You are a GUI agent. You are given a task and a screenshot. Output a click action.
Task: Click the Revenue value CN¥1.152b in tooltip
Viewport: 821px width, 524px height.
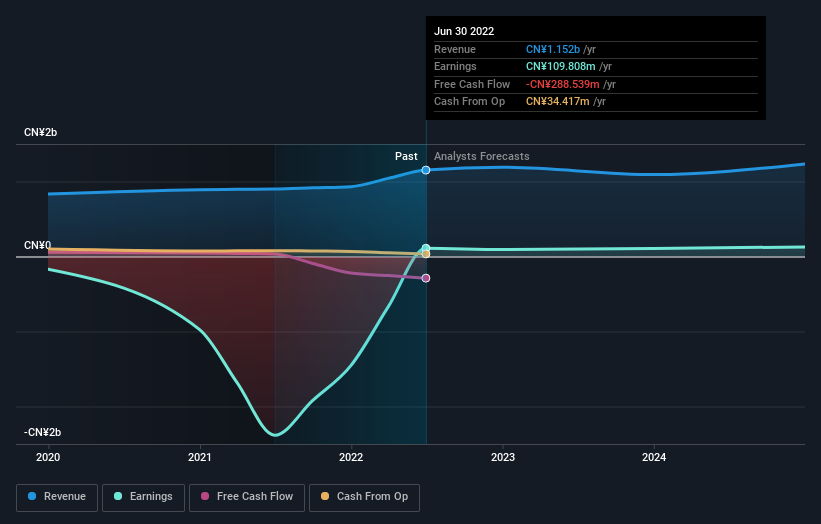(x=553, y=49)
